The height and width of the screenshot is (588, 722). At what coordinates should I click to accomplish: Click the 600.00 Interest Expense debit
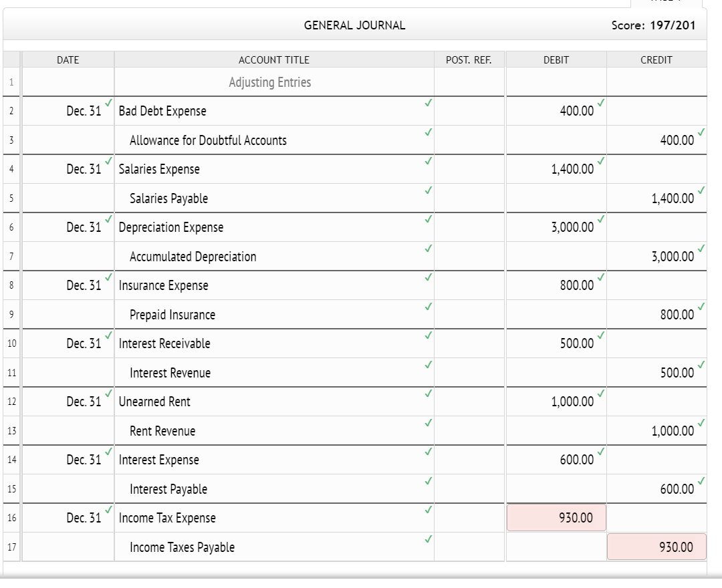[576, 460]
